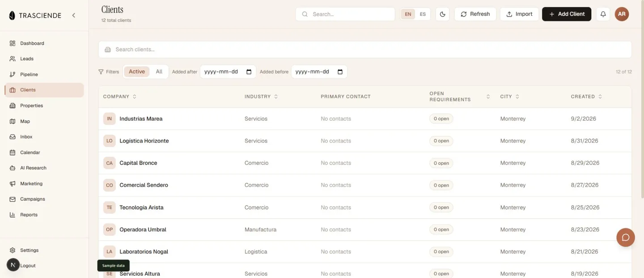Go to Leads in the sidebar
This screenshot has height=278, width=644.
coord(44,59)
